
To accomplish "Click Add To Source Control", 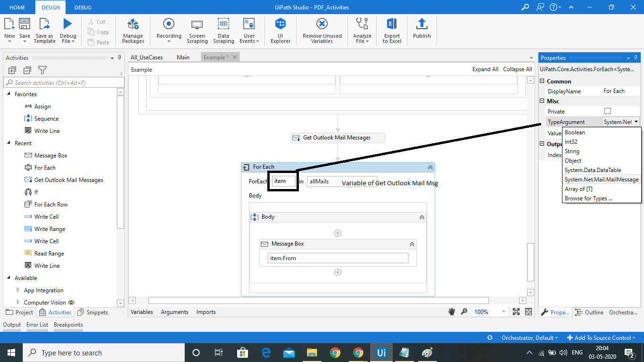I will [601, 337].
